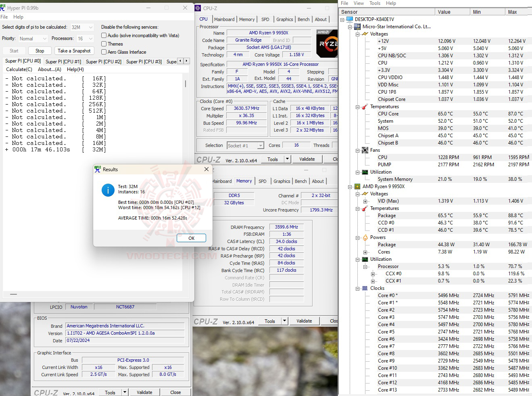
Task: Collapse the Clocks group
Action: (x=357, y=288)
